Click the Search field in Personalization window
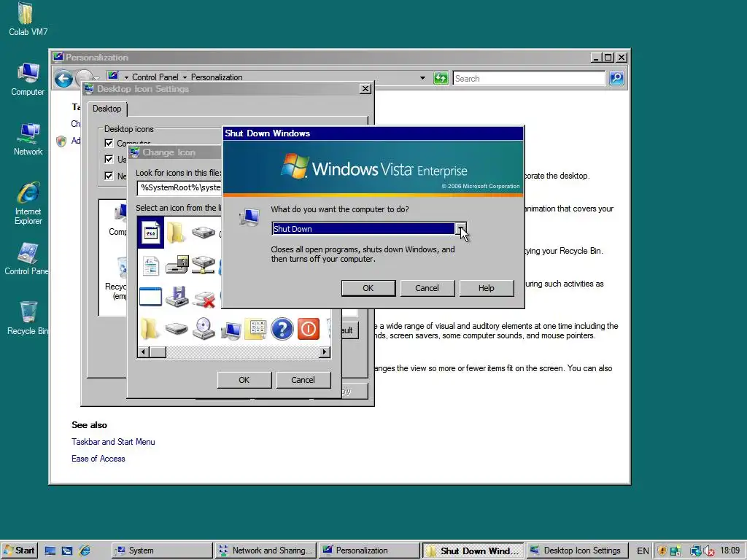 coord(529,79)
